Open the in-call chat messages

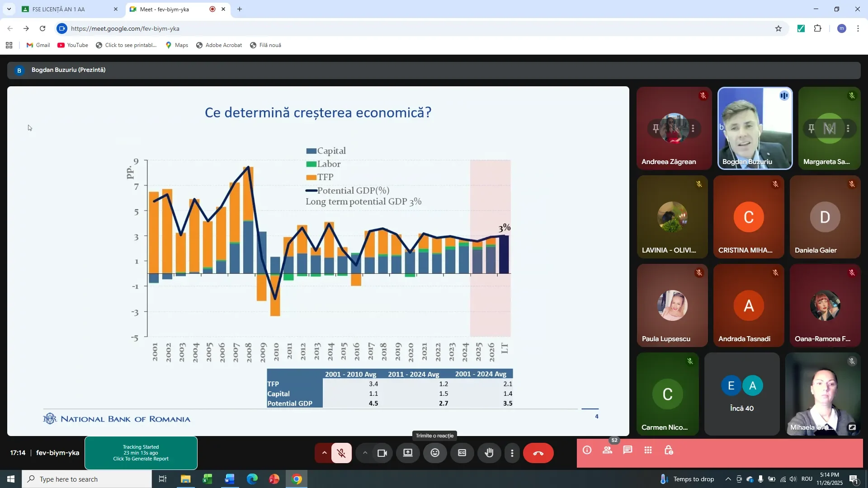[628, 450]
